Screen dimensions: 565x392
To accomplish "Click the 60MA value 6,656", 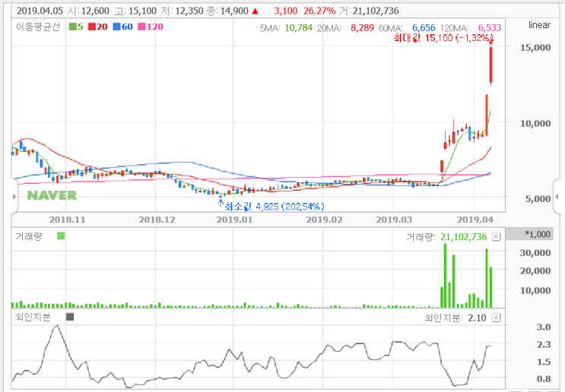I will [424, 27].
